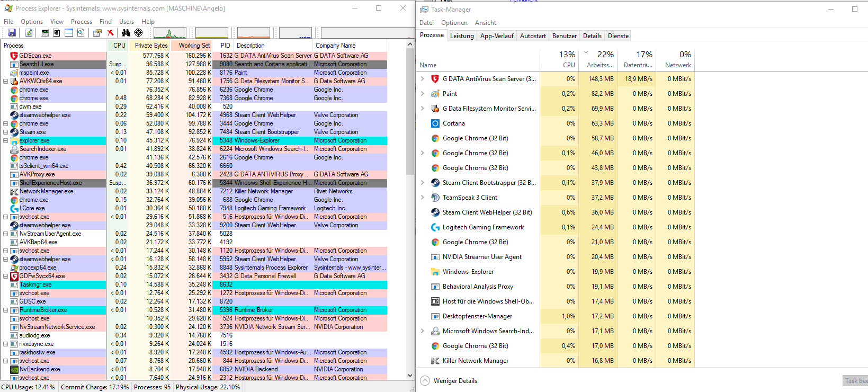Open the Options menu in Process Explorer
The image size is (868, 392).
[32, 22]
